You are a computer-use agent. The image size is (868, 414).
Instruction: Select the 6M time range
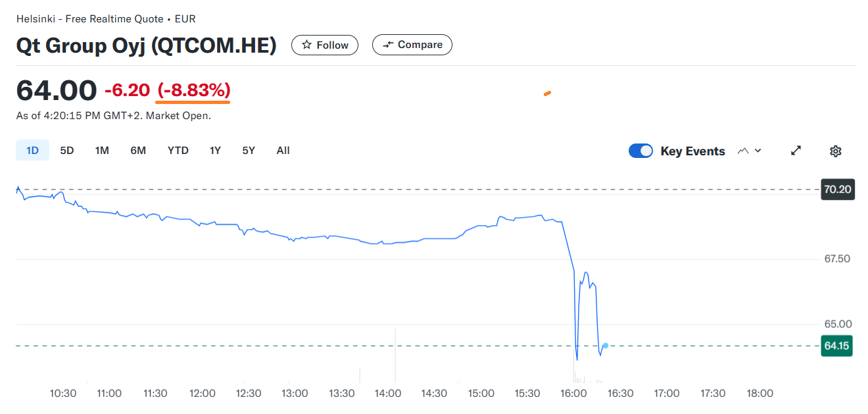click(138, 151)
